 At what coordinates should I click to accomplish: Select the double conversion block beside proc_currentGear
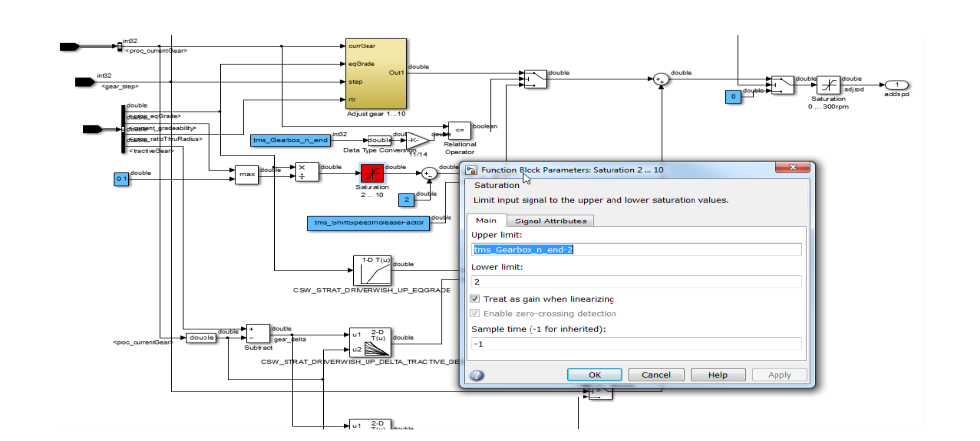[202, 338]
